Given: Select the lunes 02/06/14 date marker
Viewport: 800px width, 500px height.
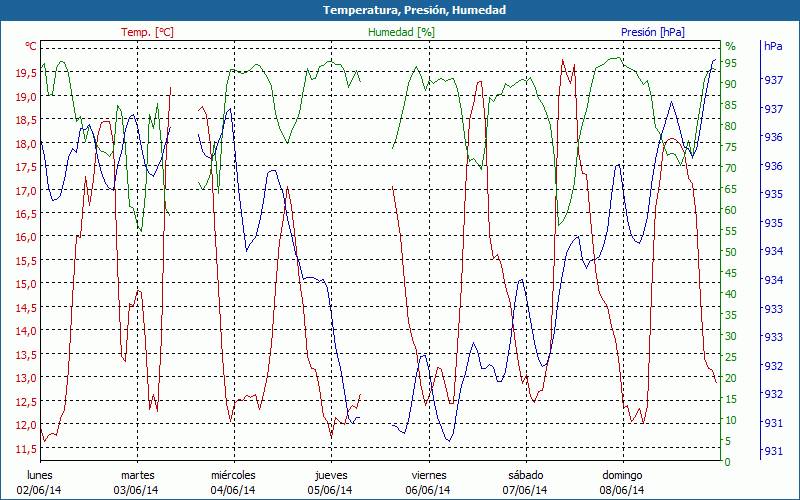Looking at the screenshot, I should click(x=39, y=482).
